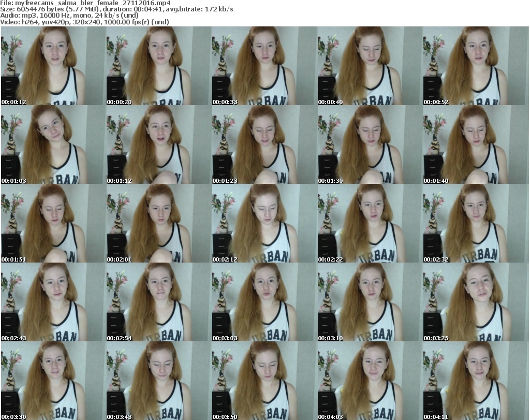Screen dimensions: 530x420
Task: Click the File name line in header
Action: [x=86, y=3]
